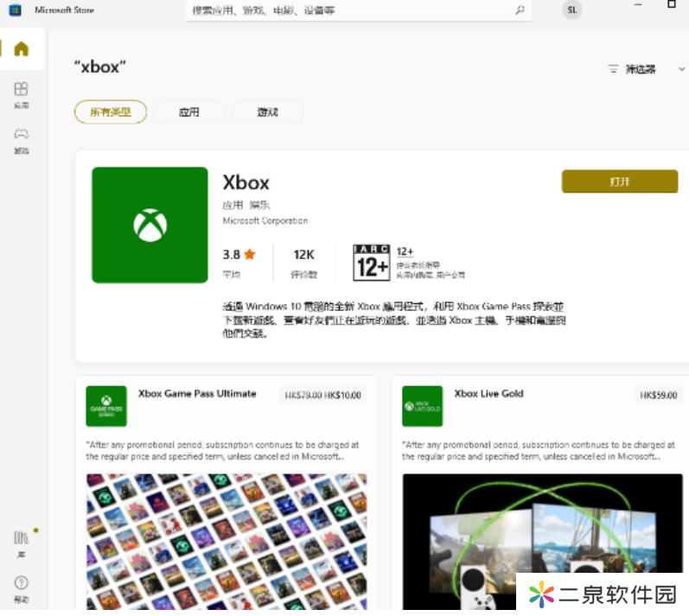Viewport: 689px width, 616px height.
Task: Select the All types filter tab
Action: pos(111,112)
